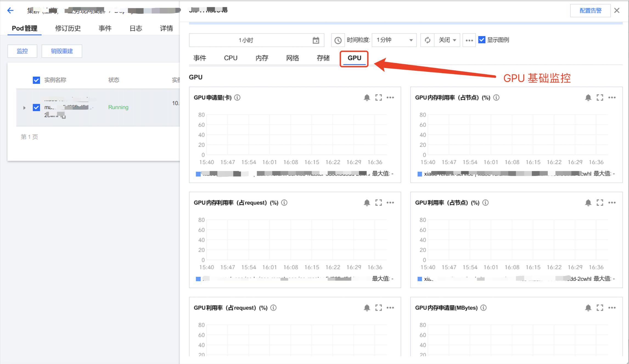Show info for GPU利用率(占节点)
Image resolution: width=629 pixels, height=364 pixels.
[485, 203]
